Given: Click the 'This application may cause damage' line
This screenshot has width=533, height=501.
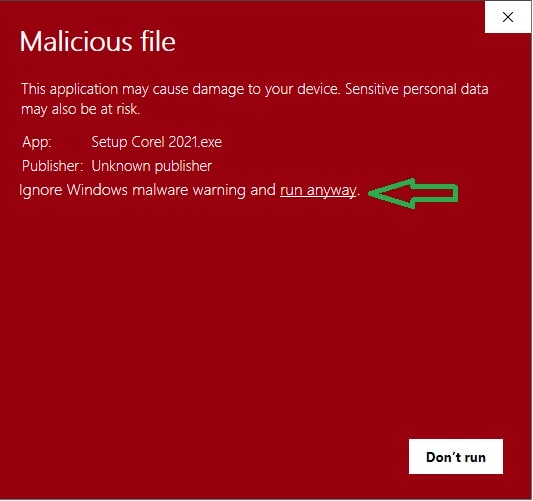Looking at the screenshot, I should coord(180,89).
